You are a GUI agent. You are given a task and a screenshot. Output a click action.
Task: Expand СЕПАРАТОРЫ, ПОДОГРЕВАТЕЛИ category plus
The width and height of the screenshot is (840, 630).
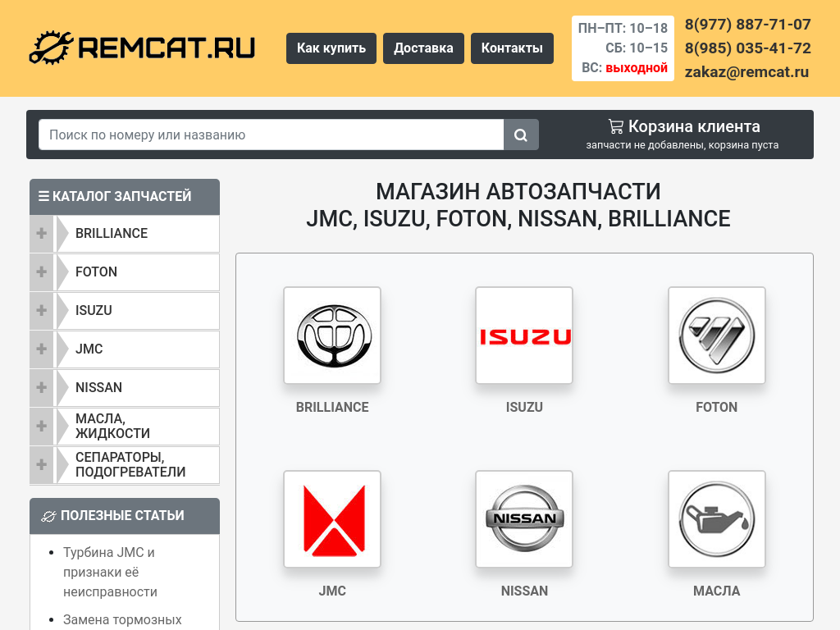coord(41,465)
